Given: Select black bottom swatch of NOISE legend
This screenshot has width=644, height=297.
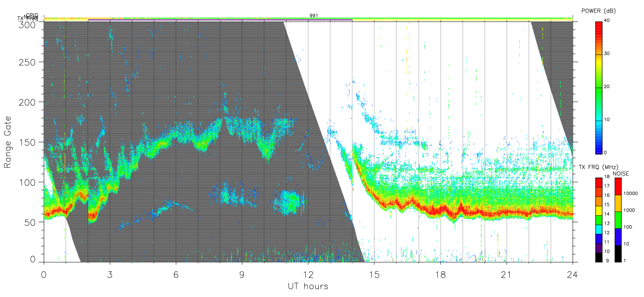Looking at the screenshot, I should (x=617, y=253).
